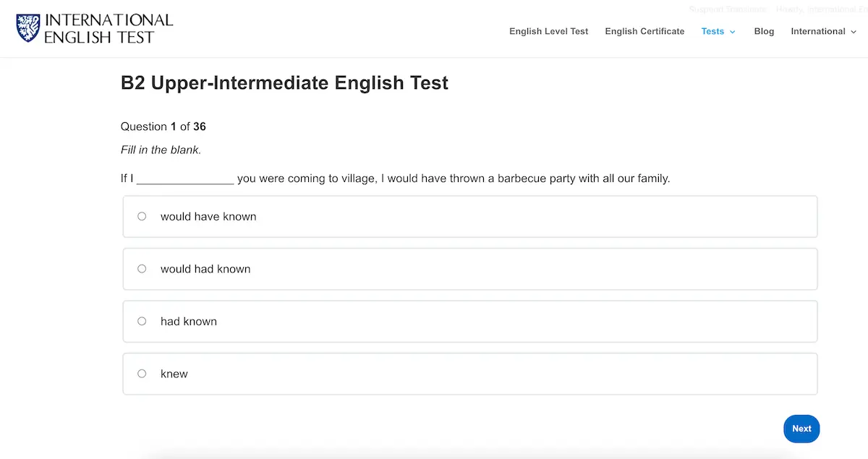Select the Blog menu item

tap(764, 31)
